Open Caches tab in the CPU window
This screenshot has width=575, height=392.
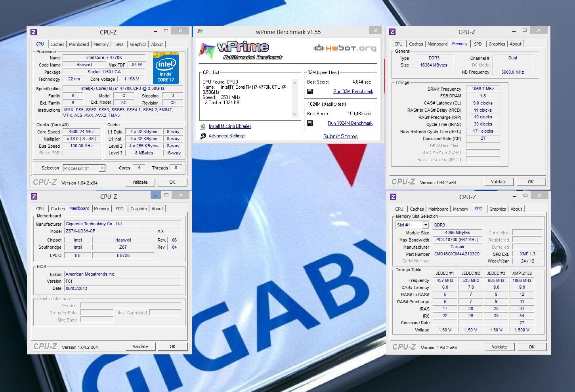pos(57,44)
